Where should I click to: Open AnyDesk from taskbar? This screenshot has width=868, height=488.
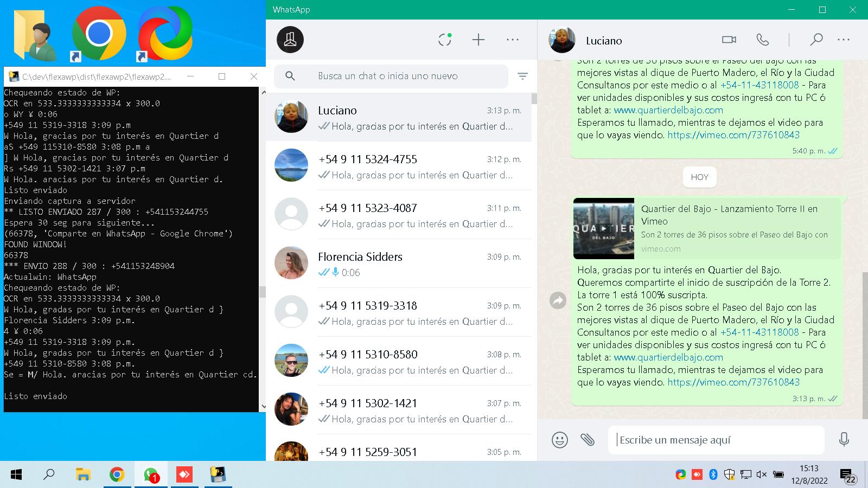tap(184, 475)
